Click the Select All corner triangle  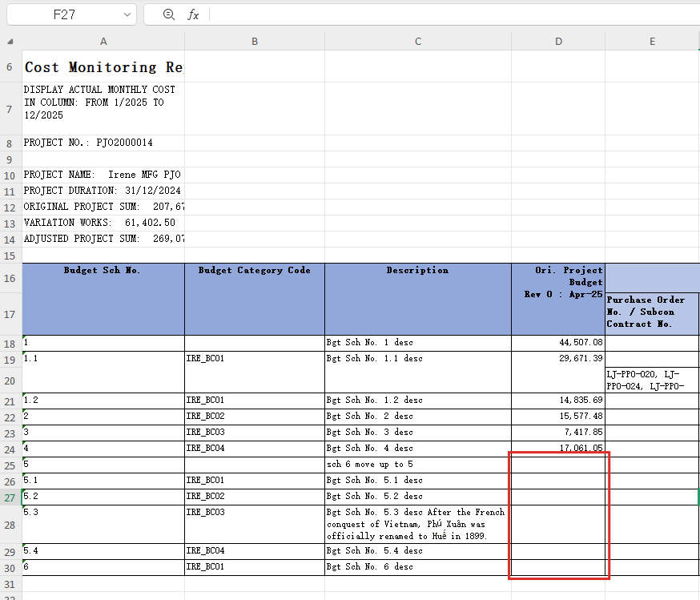click(10, 42)
